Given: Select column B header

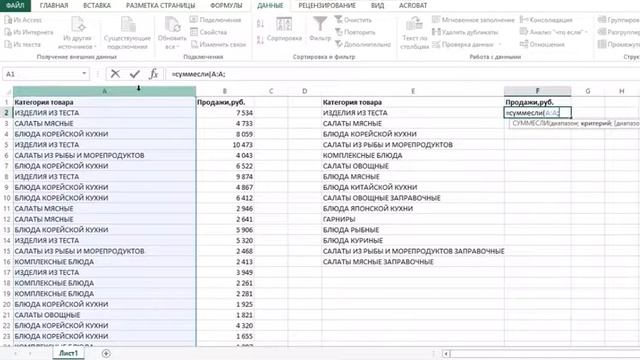Looking at the screenshot, I should point(224,91).
